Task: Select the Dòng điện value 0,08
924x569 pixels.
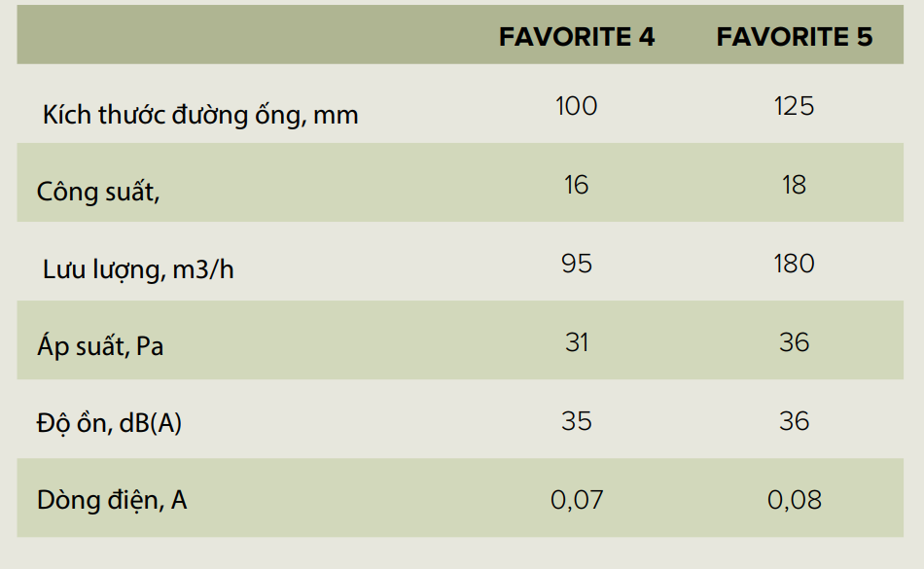Action: click(795, 500)
